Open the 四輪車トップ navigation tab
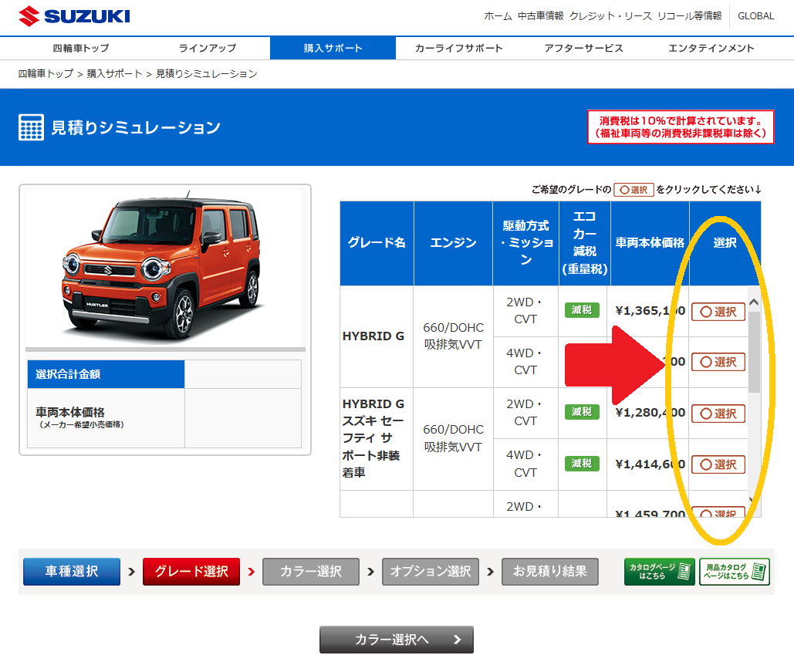 (81, 48)
